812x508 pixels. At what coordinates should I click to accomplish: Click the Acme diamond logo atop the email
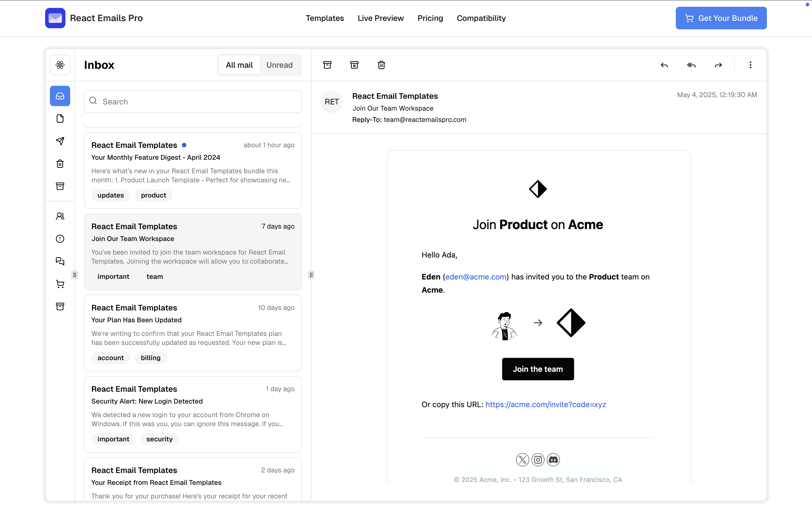click(x=538, y=189)
